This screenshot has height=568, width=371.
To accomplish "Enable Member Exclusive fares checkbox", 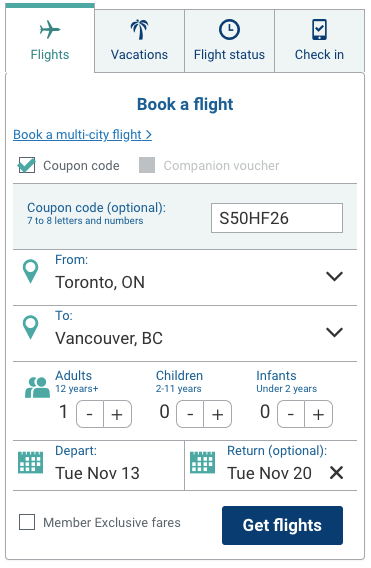I will coord(27,522).
